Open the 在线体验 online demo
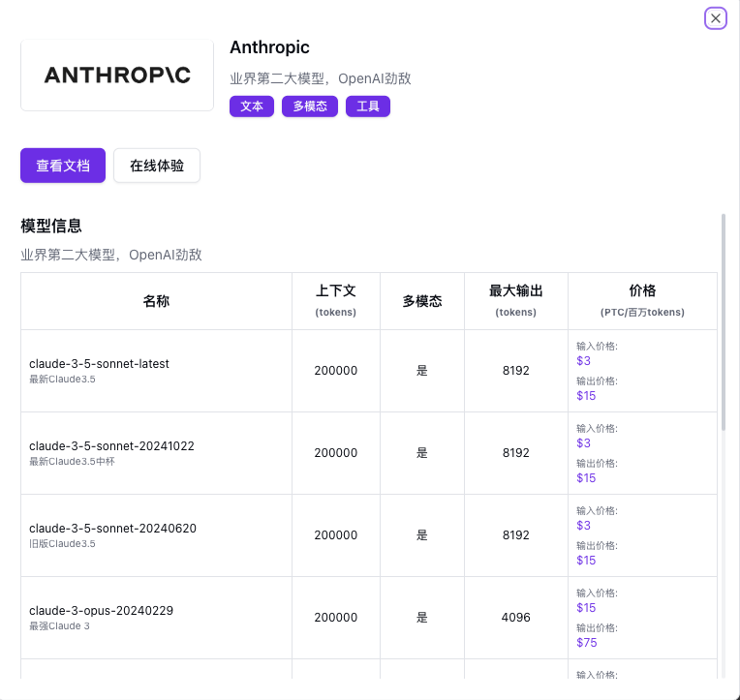The width and height of the screenshot is (740, 700). (157, 166)
